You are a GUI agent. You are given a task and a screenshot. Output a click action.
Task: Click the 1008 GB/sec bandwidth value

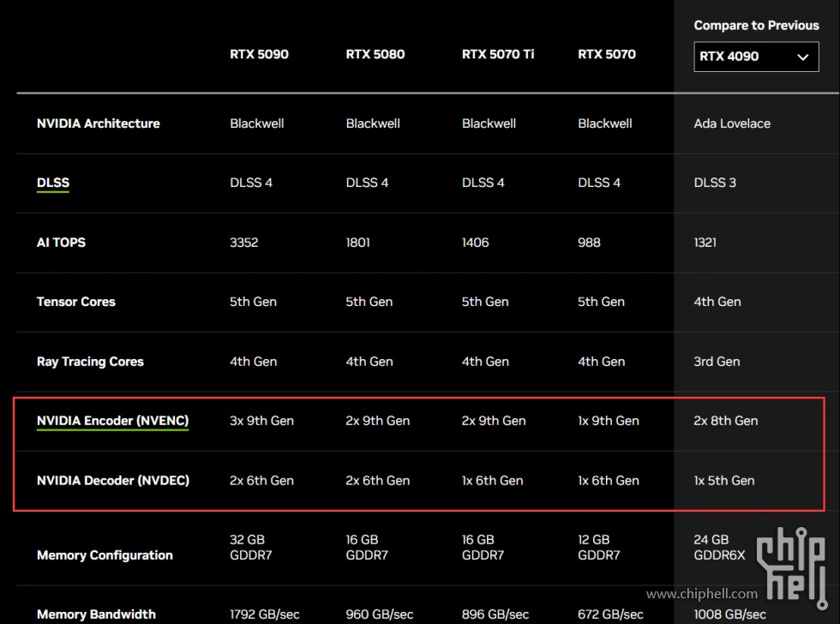click(729, 615)
